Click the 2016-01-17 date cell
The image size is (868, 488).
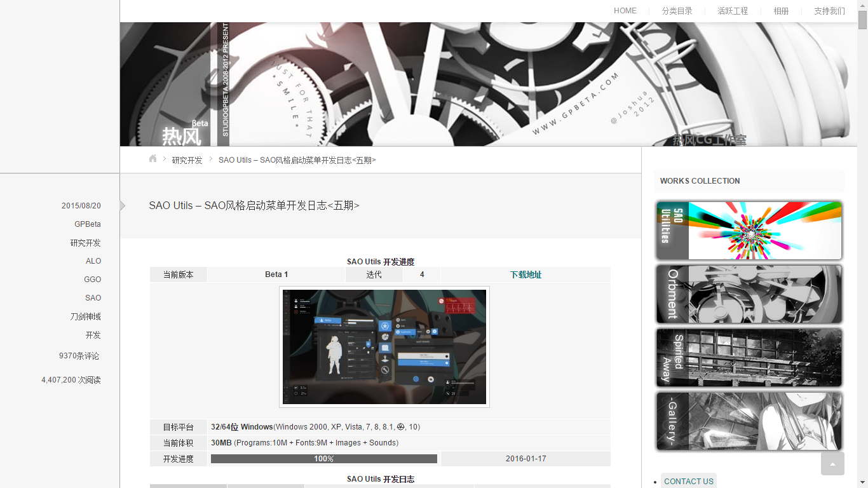pyautogui.click(x=526, y=459)
